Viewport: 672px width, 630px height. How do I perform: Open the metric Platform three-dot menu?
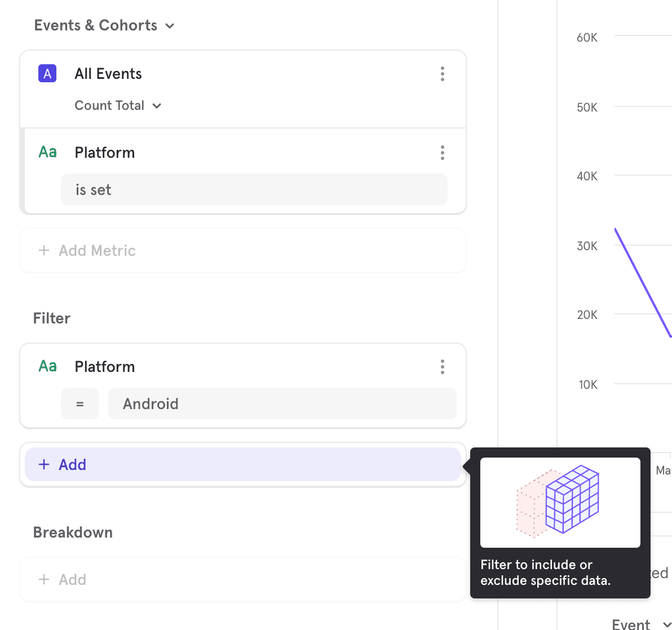tap(443, 153)
